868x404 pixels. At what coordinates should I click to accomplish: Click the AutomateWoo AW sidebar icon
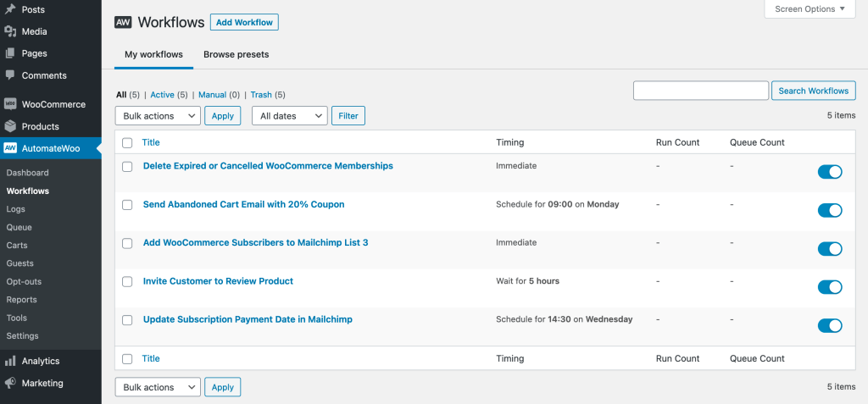pos(10,148)
